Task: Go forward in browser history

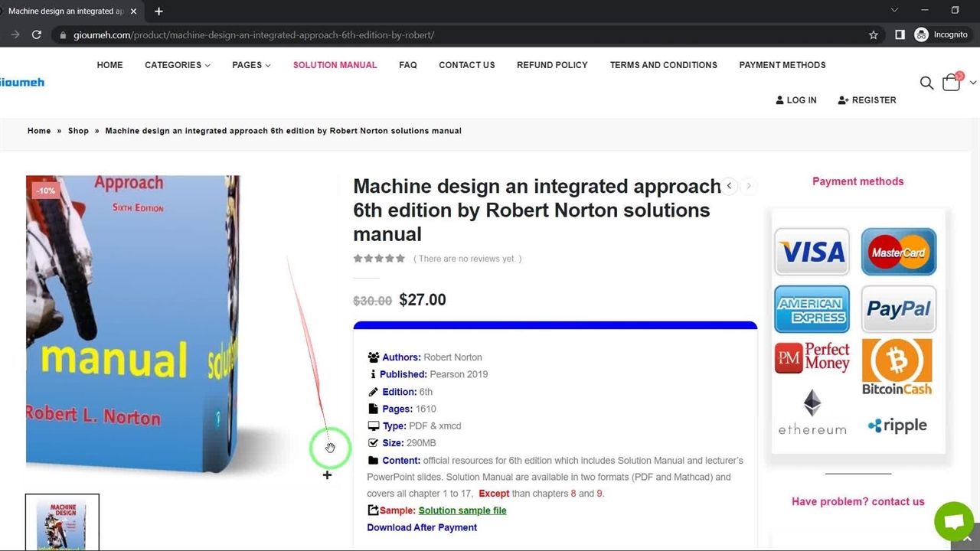Action: tap(15, 34)
